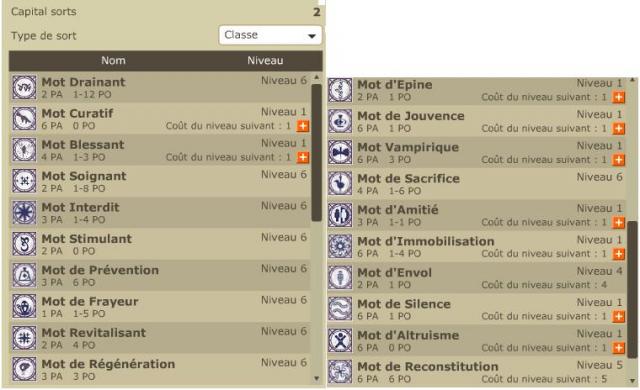Click the Mot d'Amitié spell icon
The width and height of the screenshot is (640, 390).
click(340, 215)
